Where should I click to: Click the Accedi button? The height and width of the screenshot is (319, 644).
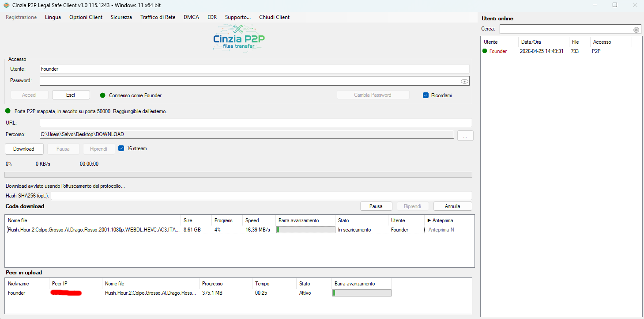click(x=30, y=95)
